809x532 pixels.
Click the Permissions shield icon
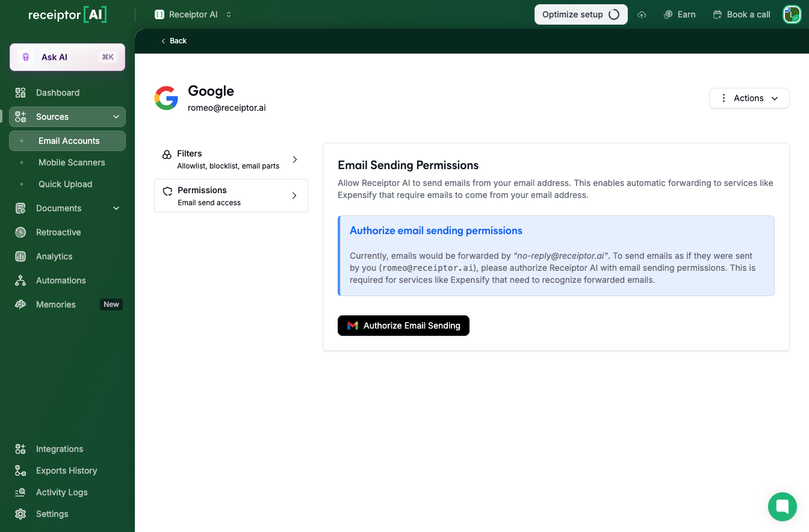tap(168, 191)
